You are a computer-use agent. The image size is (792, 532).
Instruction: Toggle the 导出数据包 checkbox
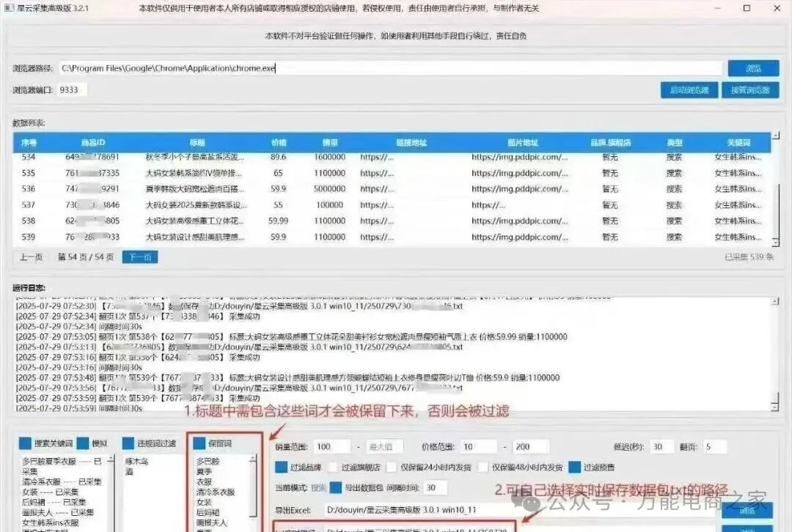[x=336, y=487]
